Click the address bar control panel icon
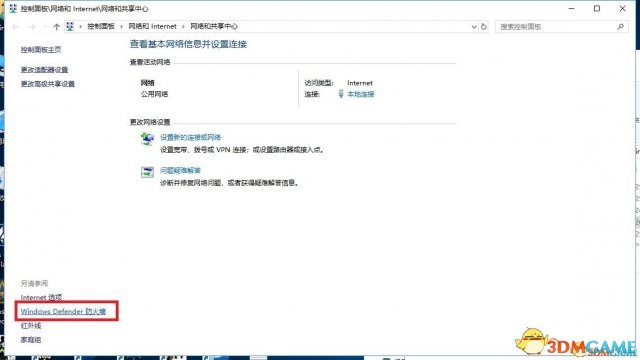The height and width of the screenshot is (360, 640). (70, 27)
